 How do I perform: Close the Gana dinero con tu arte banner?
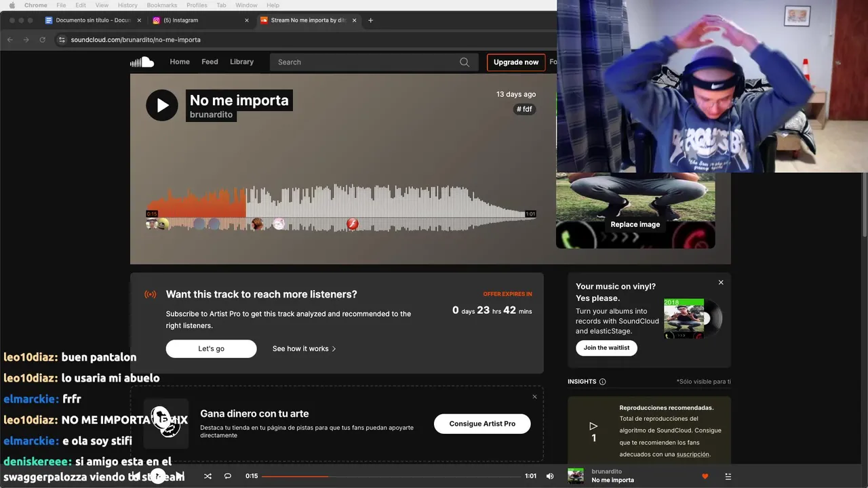(x=534, y=396)
